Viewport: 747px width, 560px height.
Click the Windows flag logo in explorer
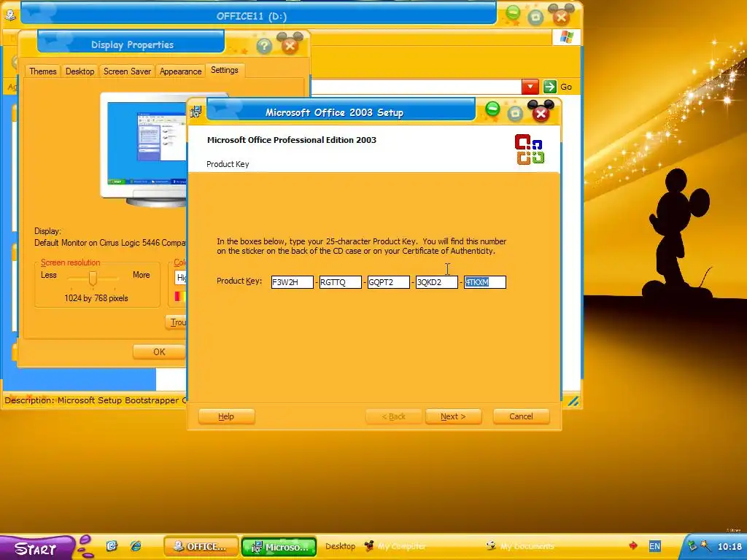(x=566, y=36)
